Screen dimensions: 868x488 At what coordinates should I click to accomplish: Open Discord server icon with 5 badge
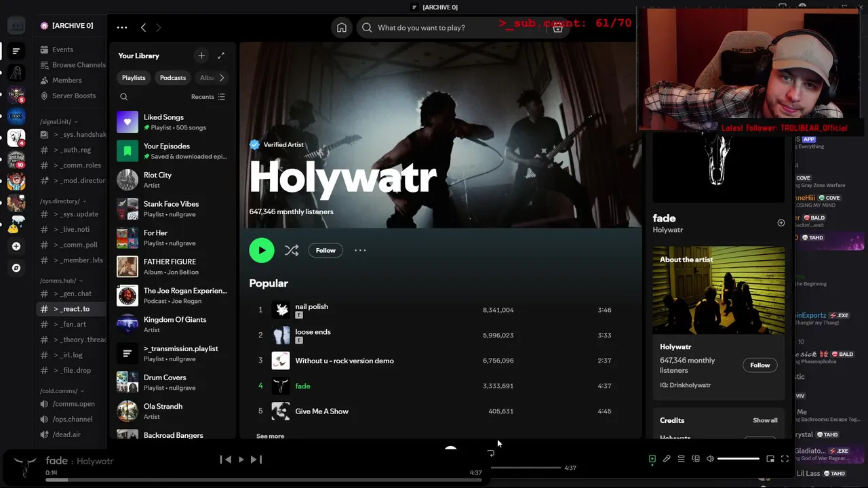click(x=16, y=95)
